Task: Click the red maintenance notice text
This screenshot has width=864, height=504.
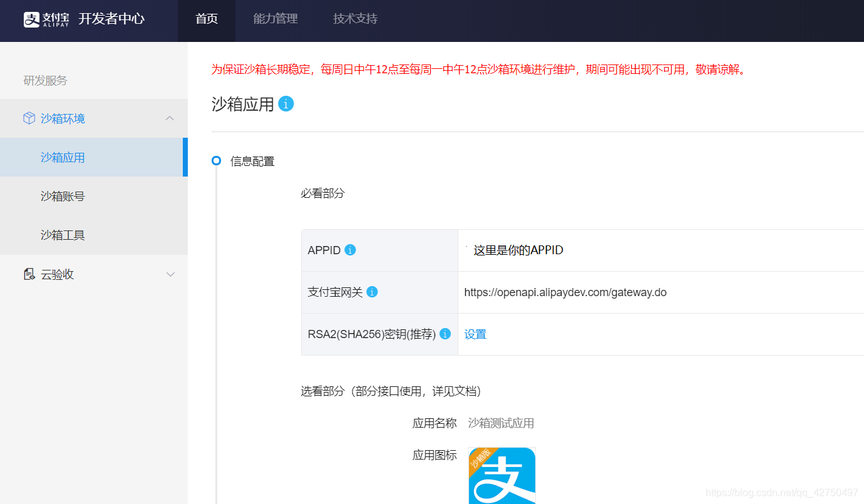Action: 479,69
